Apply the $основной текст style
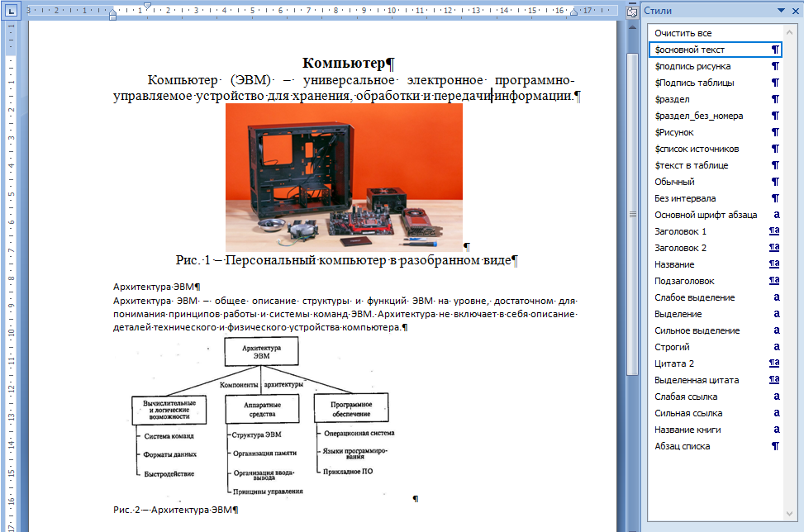 tap(715, 50)
